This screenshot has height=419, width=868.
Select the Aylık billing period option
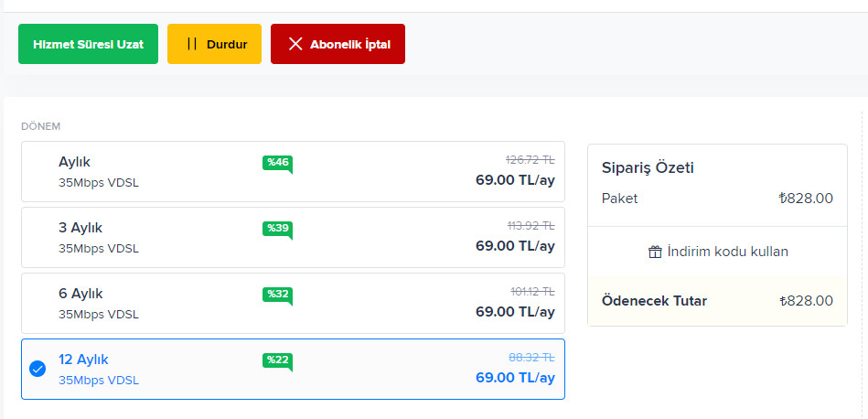click(293, 172)
